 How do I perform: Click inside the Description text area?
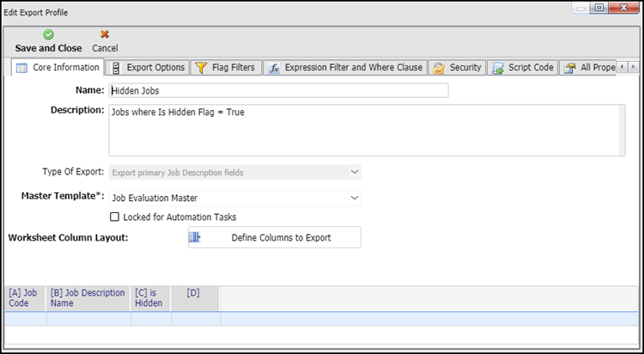(x=366, y=130)
